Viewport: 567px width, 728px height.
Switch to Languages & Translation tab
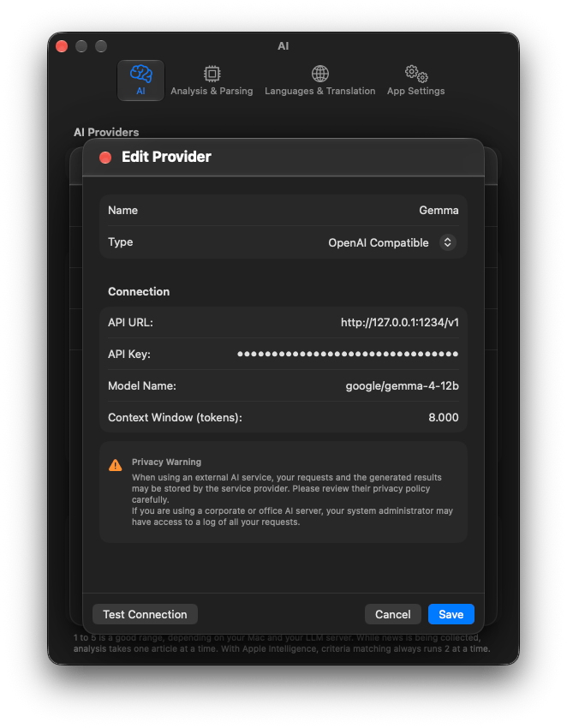pyautogui.click(x=320, y=81)
